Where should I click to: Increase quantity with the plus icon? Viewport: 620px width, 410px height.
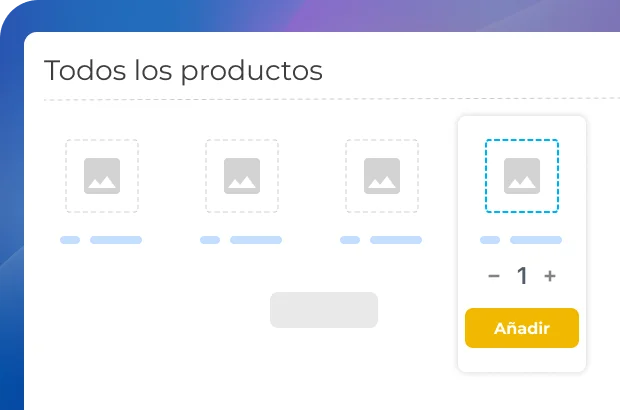point(550,276)
